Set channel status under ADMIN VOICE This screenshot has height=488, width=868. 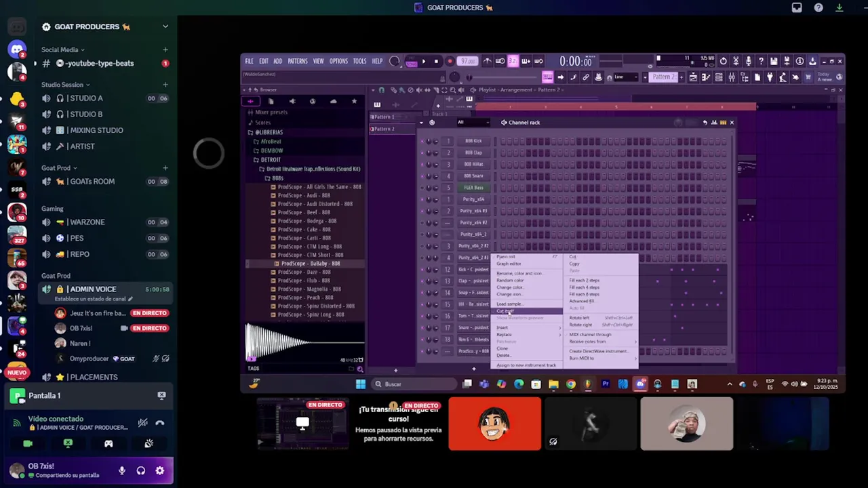click(94, 299)
